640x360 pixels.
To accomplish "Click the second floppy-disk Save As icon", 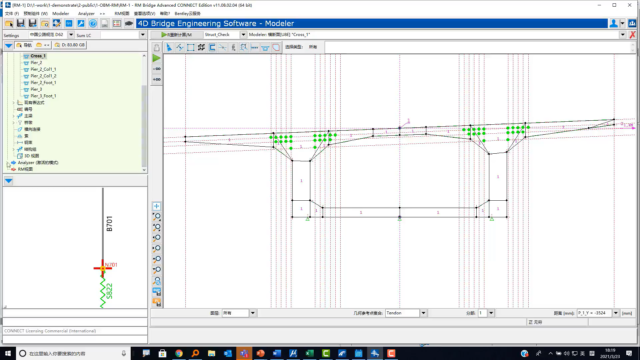I will click(33, 24).
